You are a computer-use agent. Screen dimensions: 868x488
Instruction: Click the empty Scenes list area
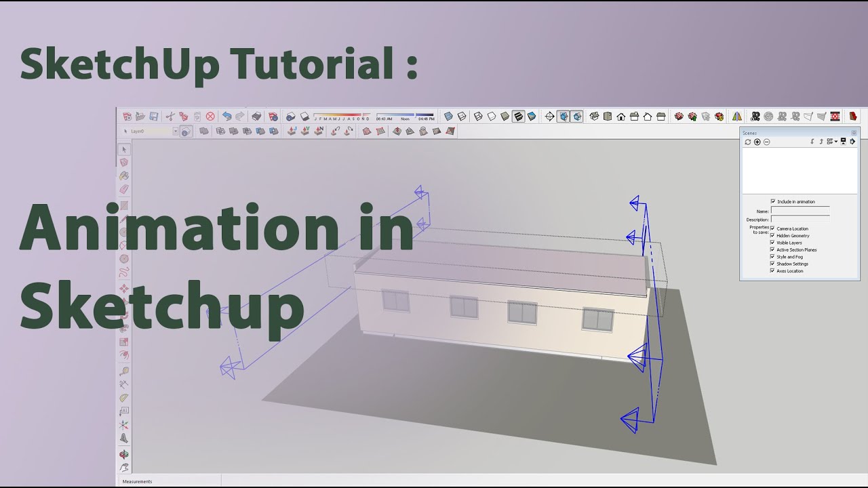pyautogui.click(x=800, y=171)
